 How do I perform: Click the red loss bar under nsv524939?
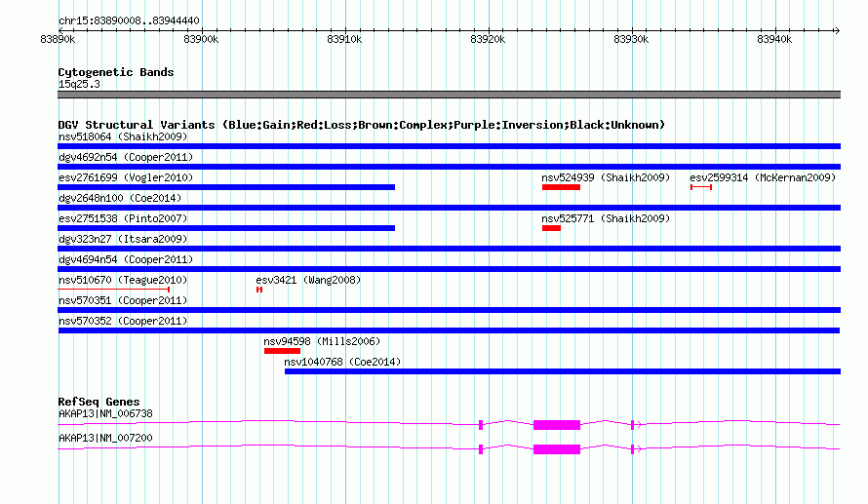tap(562, 187)
